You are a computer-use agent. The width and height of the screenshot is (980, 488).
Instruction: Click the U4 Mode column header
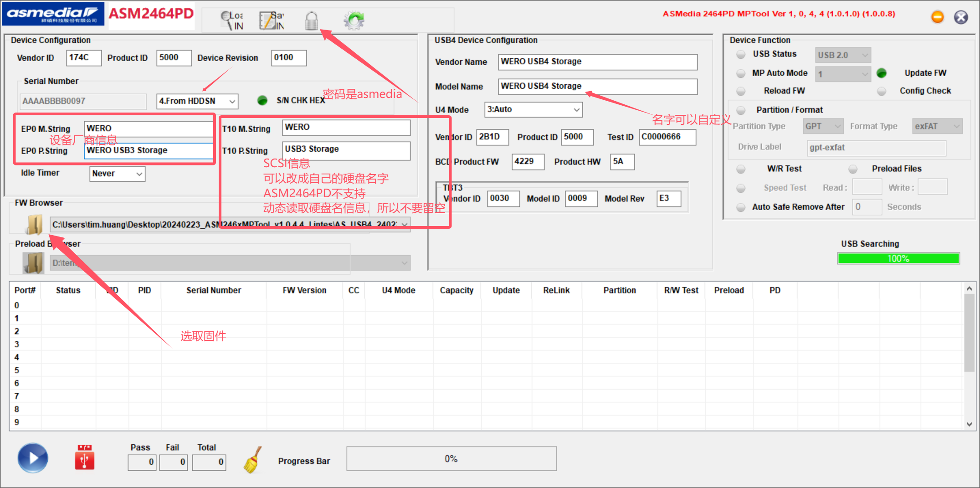coord(399,290)
